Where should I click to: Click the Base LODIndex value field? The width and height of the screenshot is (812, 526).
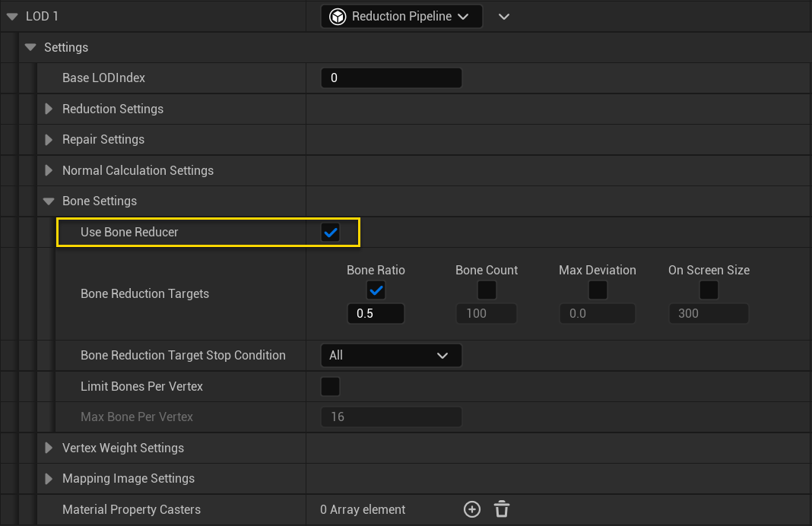pos(391,77)
